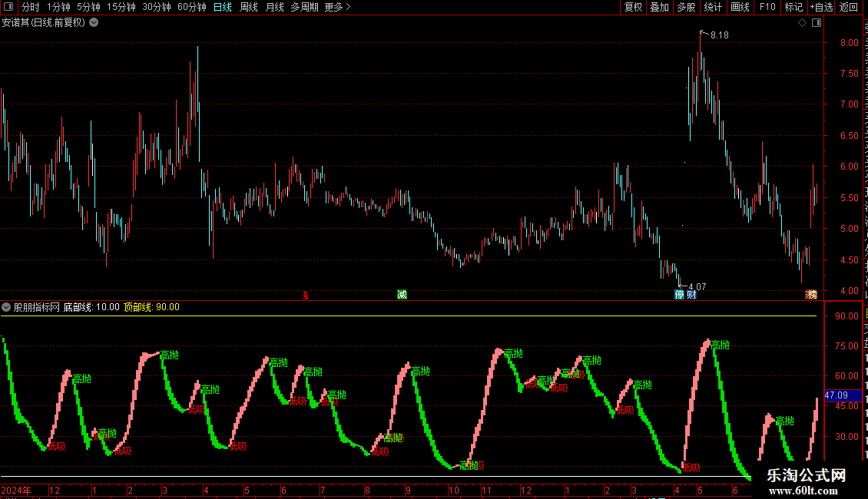Select the 60分钟 period tab
Screen dimensions: 868x499
[x=192, y=7]
